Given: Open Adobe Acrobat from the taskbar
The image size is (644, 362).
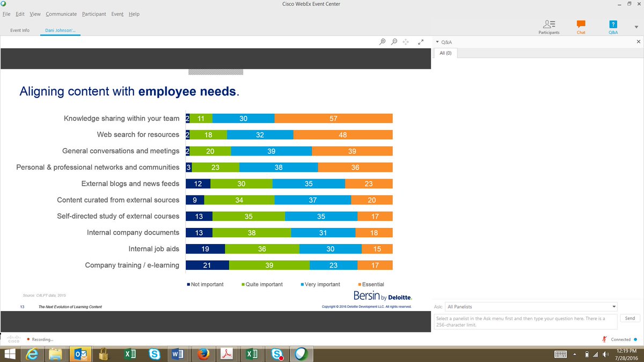Looking at the screenshot, I should [227, 354].
